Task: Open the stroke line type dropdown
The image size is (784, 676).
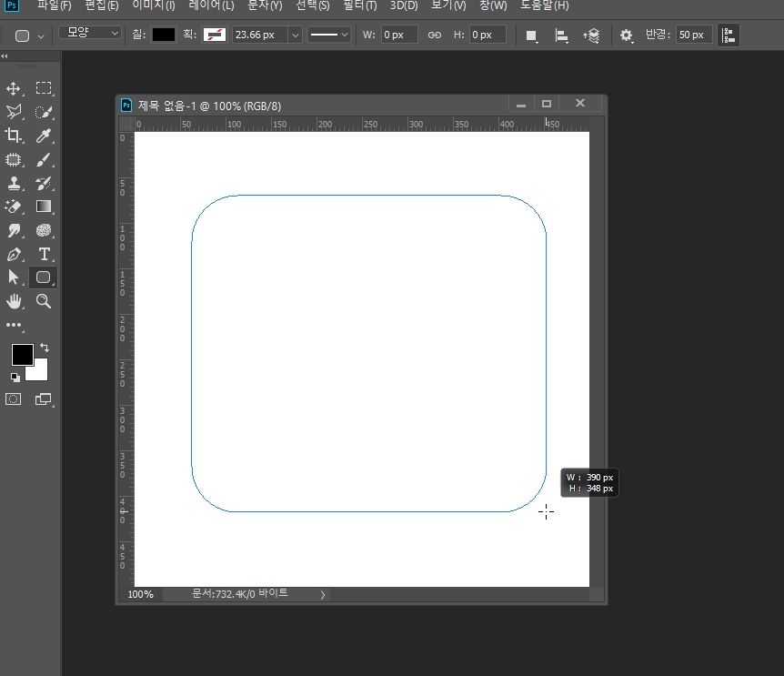Action: [x=328, y=35]
